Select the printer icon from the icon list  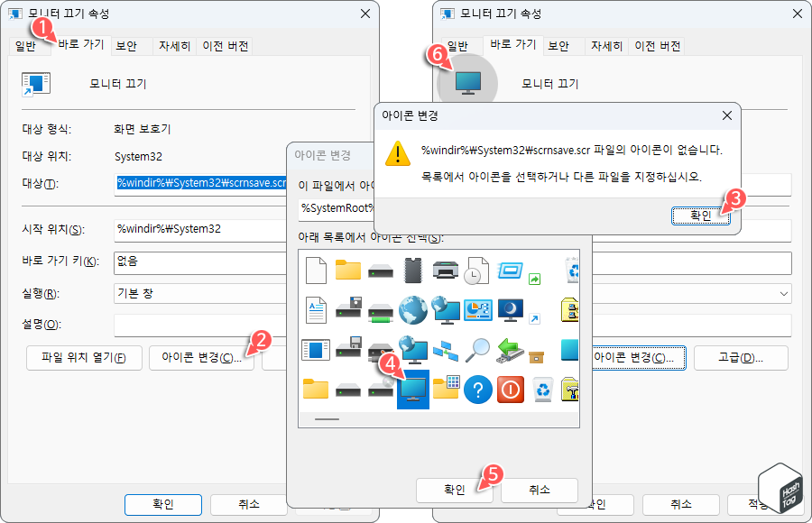446,271
